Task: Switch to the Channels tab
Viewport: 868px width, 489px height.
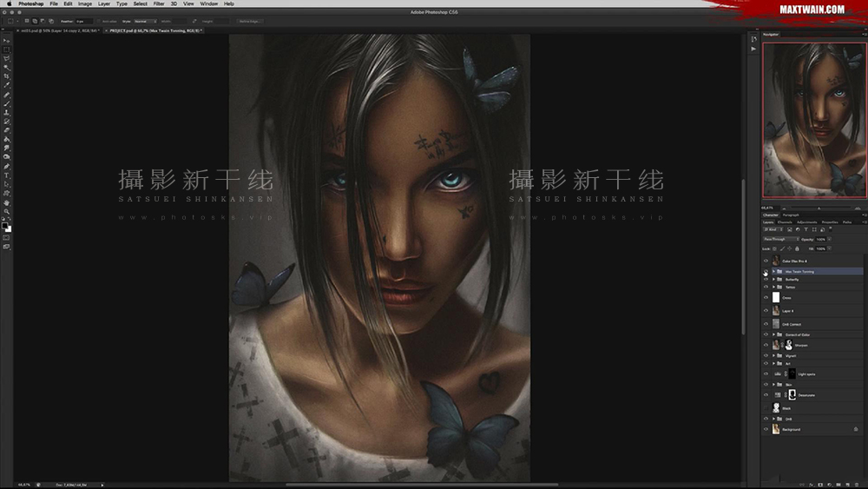Action: coord(785,222)
